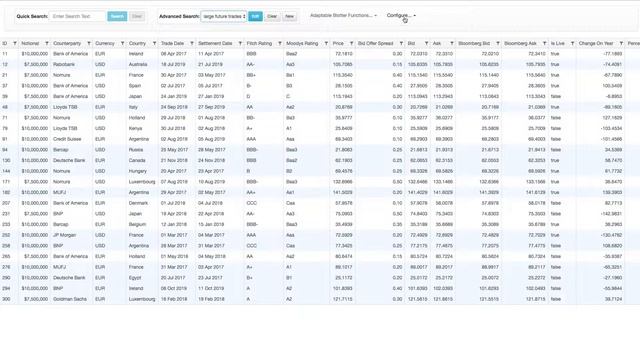Open filter icon for Bloomberg Ask column
The width and height of the screenshot is (640, 360).
(x=544, y=43)
